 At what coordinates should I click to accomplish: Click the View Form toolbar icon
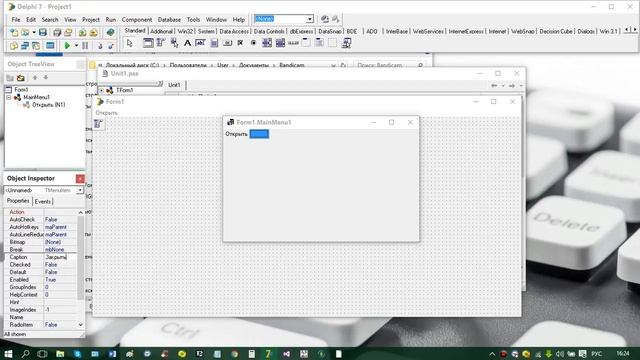coord(25,46)
